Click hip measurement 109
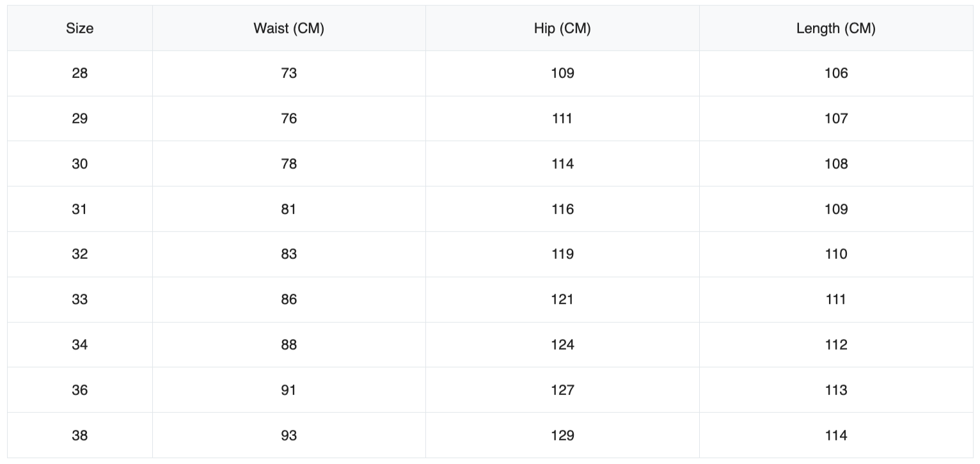The image size is (980, 464). 562,73
